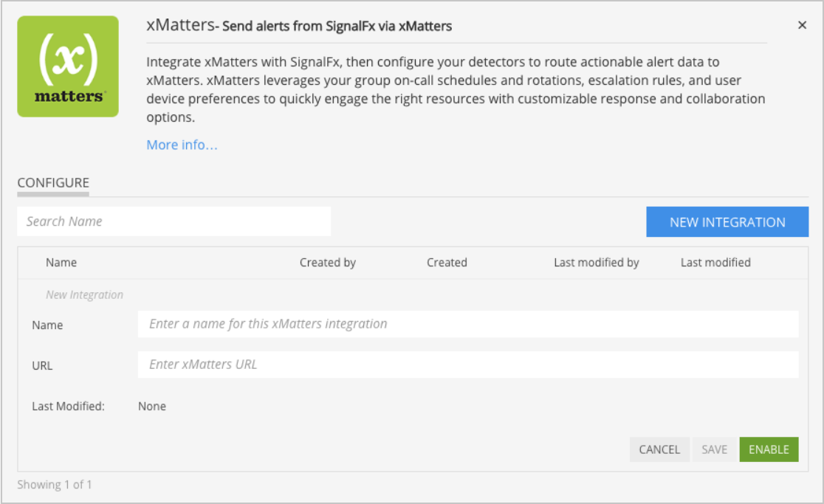Save the integration settings
The height and width of the screenshot is (504, 824).
714,449
